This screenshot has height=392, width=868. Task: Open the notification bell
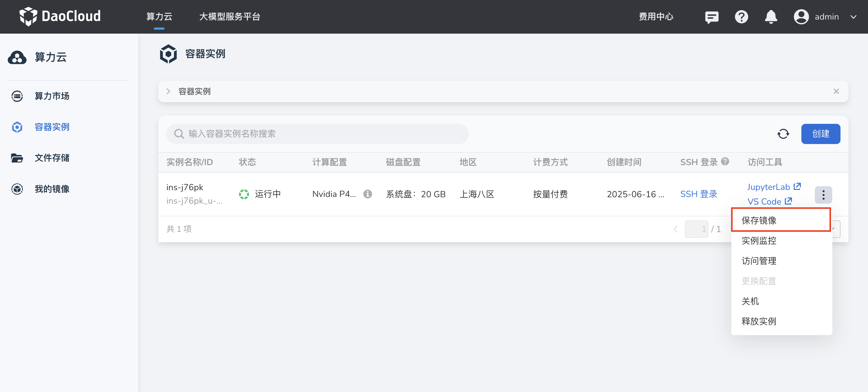pos(771,17)
